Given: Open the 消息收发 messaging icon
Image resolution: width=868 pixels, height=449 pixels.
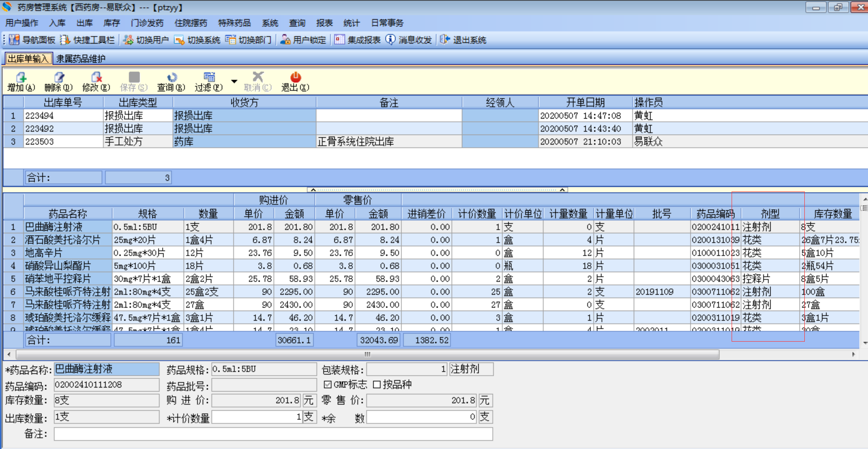Looking at the screenshot, I should pyautogui.click(x=391, y=40).
